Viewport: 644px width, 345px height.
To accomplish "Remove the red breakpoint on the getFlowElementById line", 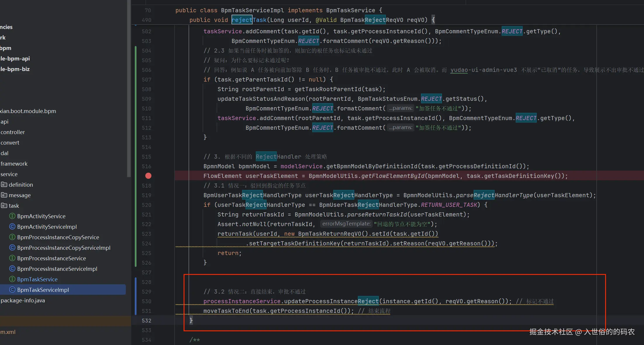I will 148,176.
